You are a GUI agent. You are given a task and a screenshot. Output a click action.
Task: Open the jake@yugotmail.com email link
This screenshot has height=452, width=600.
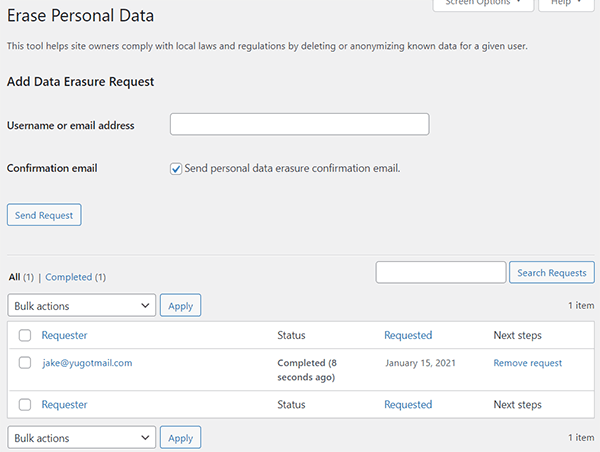87,363
